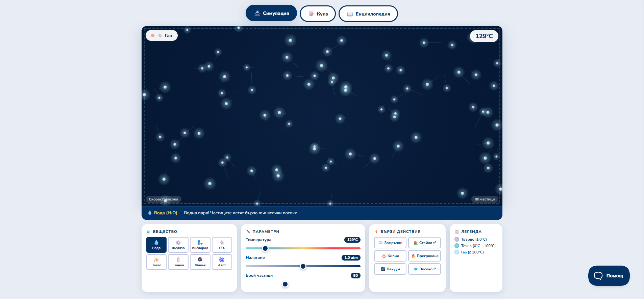Screen dimensions: 644x299
Task: Pick the CO₂ substance
Action: coord(222,245)
